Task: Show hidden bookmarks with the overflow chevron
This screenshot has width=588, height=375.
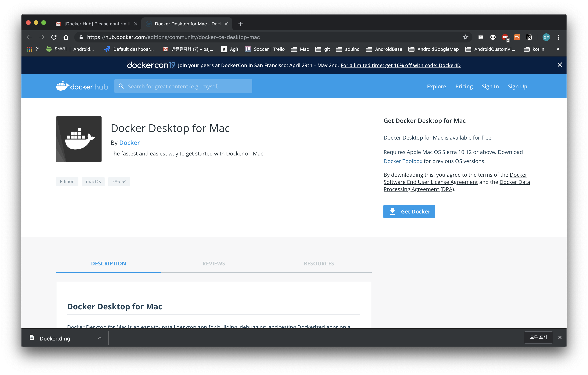Action: coord(558,49)
